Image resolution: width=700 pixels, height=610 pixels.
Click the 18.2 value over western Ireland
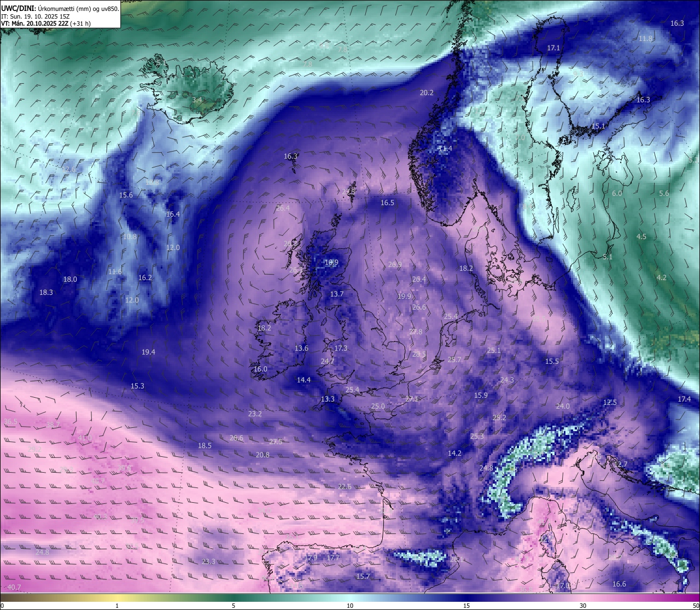(x=264, y=328)
